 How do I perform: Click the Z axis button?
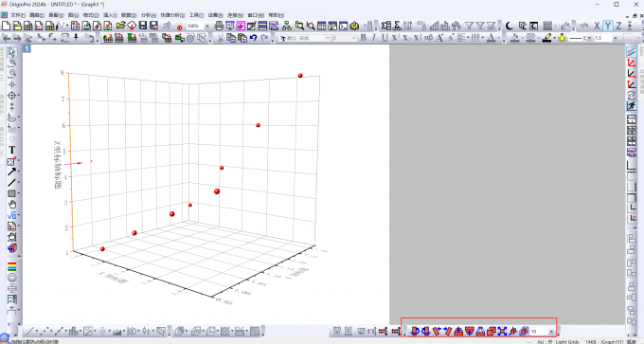[x=618, y=26]
